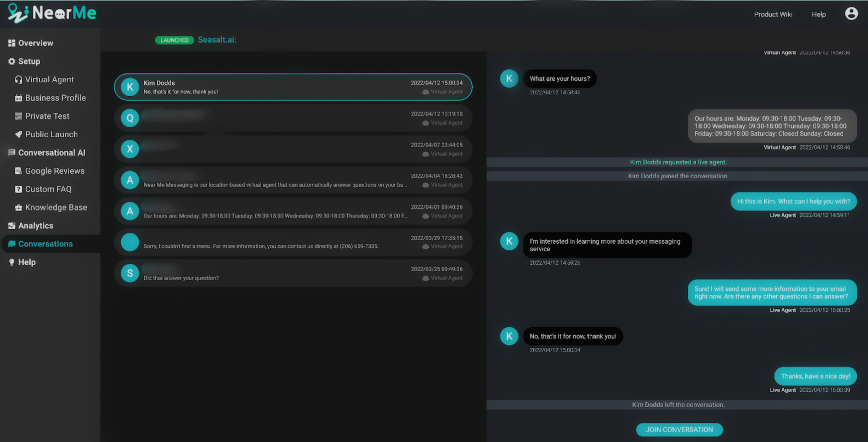This screenshot has width=868, height=442.
Task: Click the virtual agent hours reply bubble
Action: click(772, 126)
